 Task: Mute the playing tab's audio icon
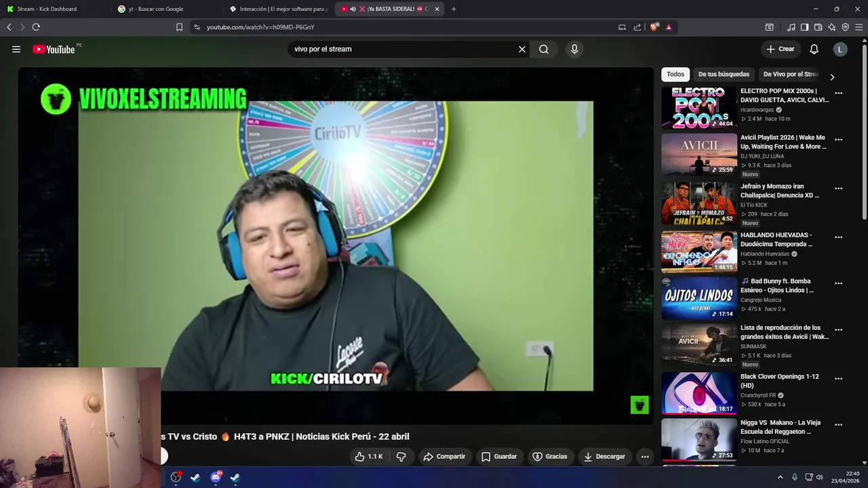tap(353, 9)
